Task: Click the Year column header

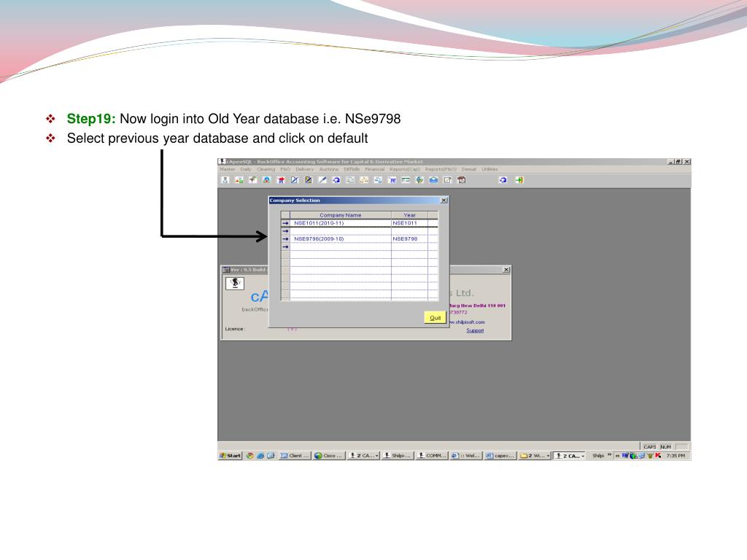Action: [x=410, y=215]
